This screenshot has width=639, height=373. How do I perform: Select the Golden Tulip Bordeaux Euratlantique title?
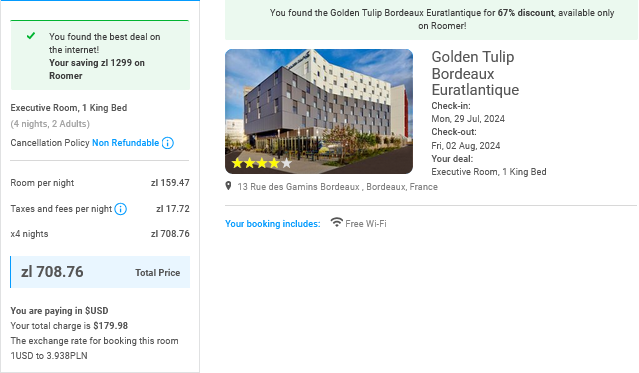[x=475, y=73]
